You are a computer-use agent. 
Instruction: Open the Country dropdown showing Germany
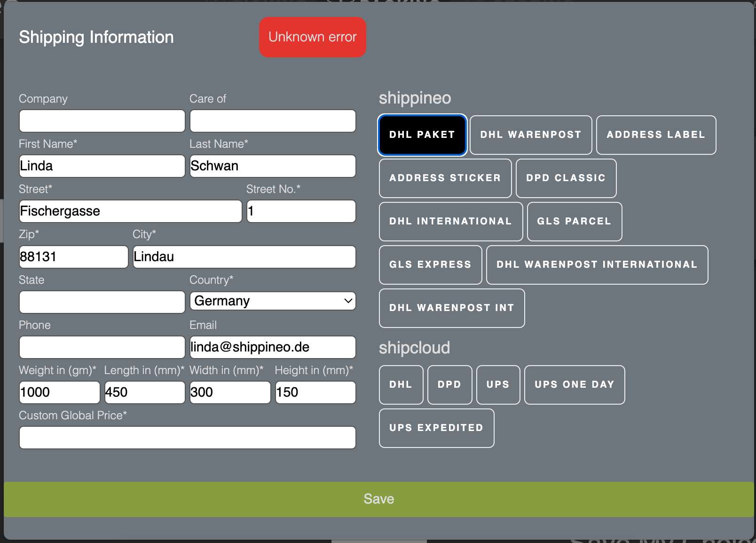[x=273, y=301]
